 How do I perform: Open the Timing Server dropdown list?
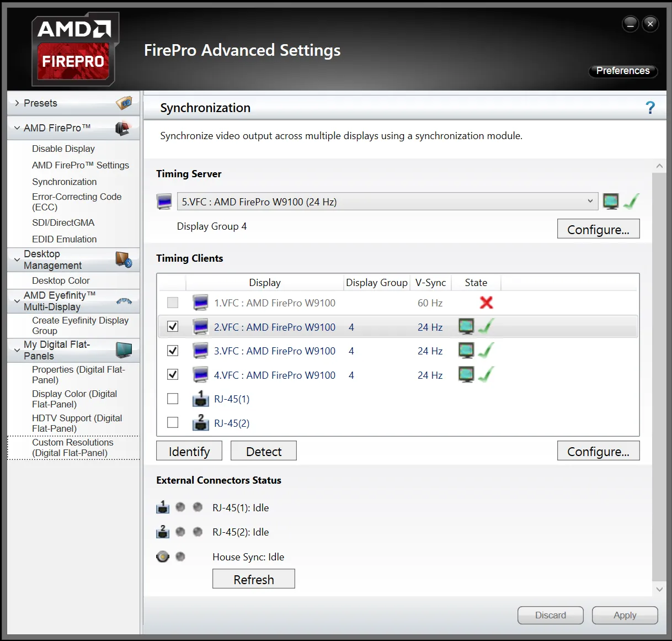590,202
